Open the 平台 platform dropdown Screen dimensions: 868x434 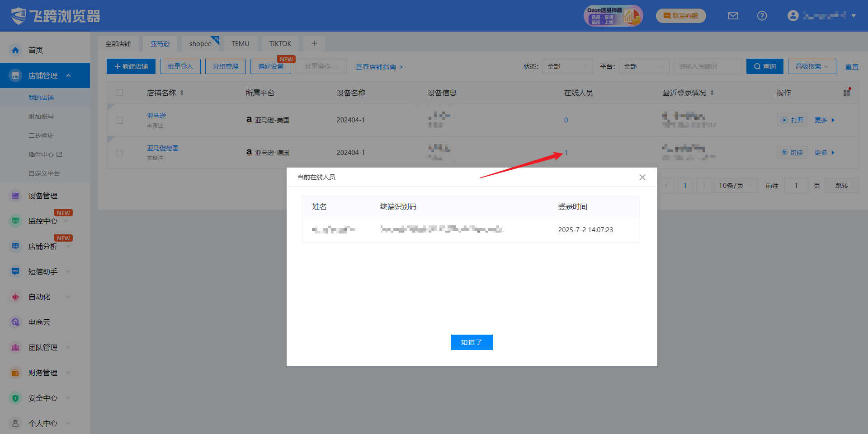pos(644,66)
